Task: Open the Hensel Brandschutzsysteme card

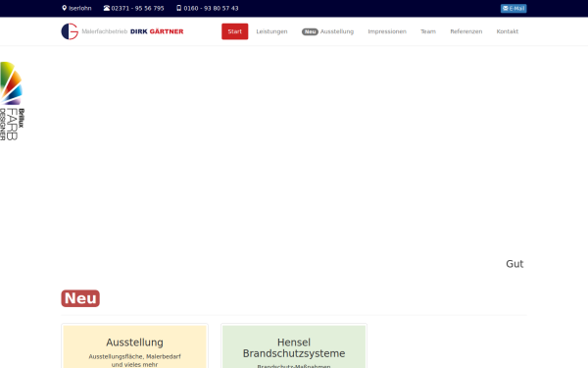Action: coord(294,346)
